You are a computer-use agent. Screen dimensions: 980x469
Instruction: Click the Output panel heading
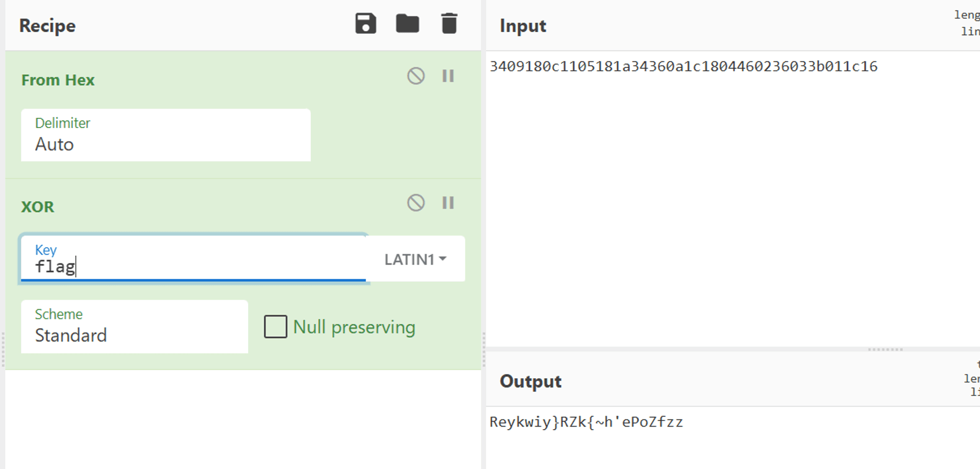[530, 382]
